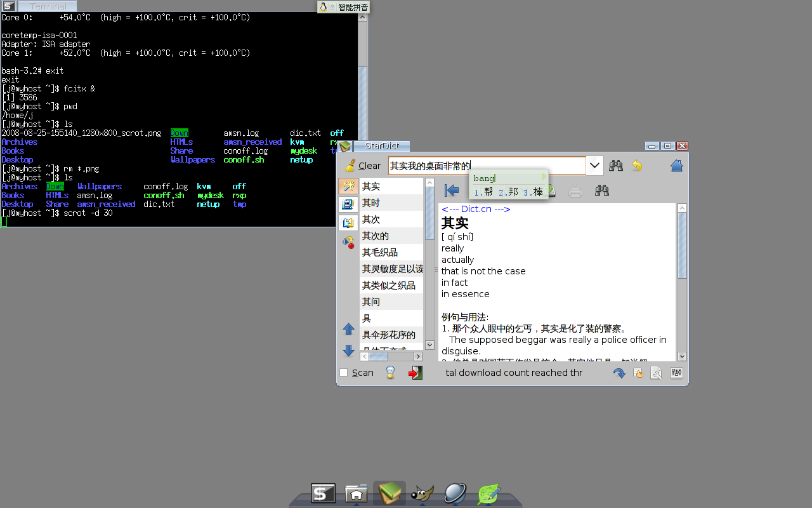The height and width of the screenshot is (508, 812).
Task: Select 其毛织品 in the word list
Action: tap(391, 252)
